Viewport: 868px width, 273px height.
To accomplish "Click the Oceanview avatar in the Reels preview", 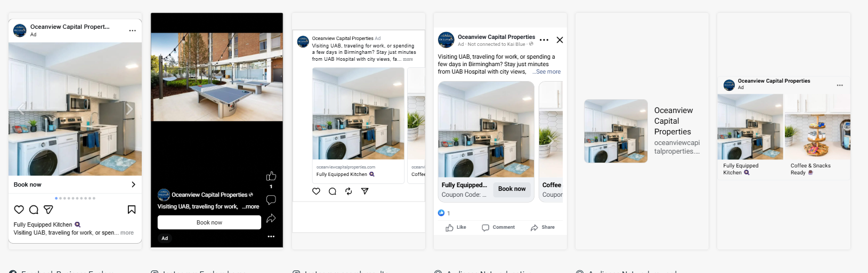I will 164,195.
